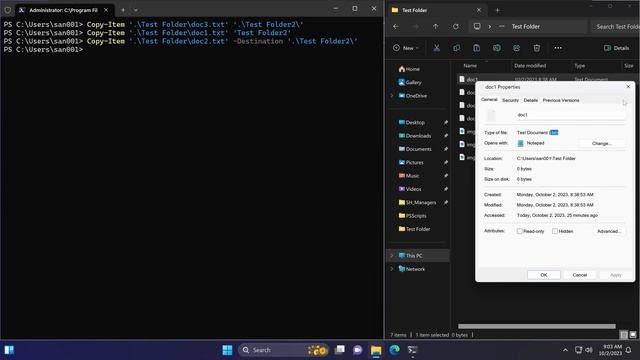Select Home in navigation pane
Viewport: 640px width, 360px height.
409,69
